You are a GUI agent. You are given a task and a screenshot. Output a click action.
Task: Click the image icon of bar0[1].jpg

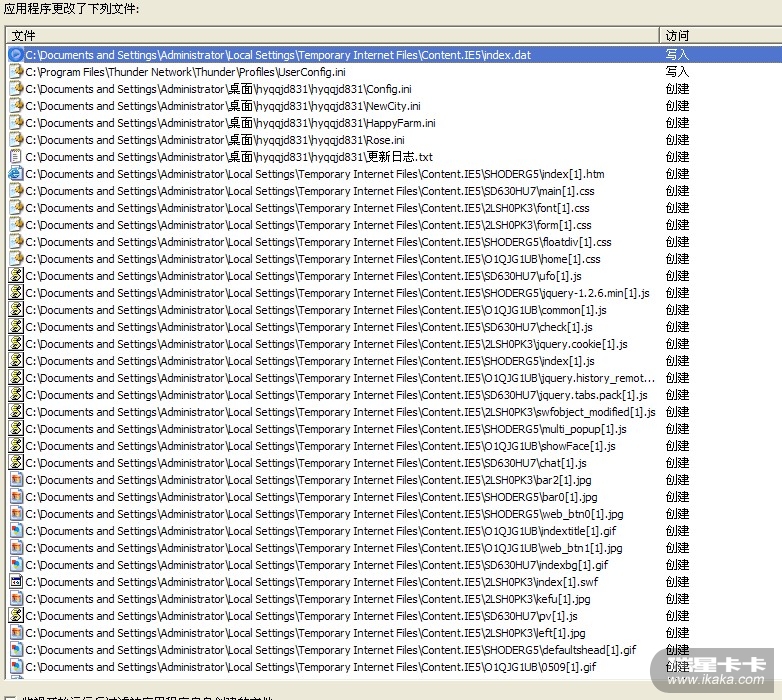click(x=16, y=497)
